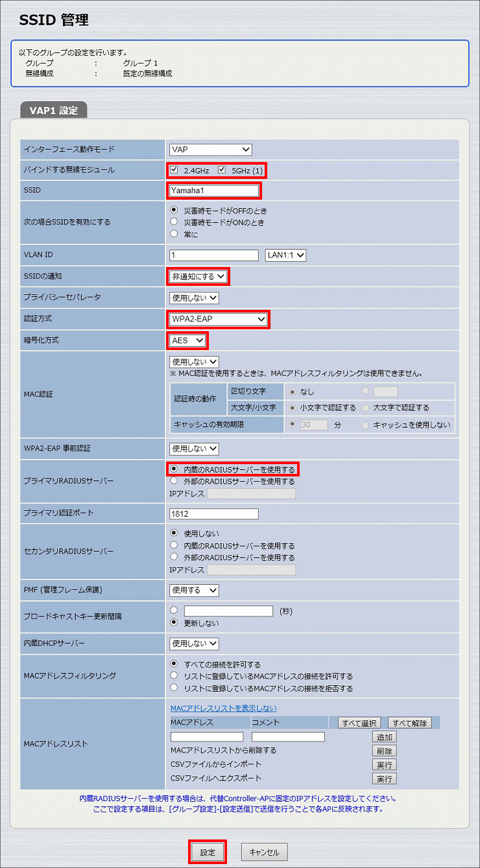Open the インターフェース動作モード VAP dropdown
Viewport: 480px width, 868px height.
(x=210, y=150)
